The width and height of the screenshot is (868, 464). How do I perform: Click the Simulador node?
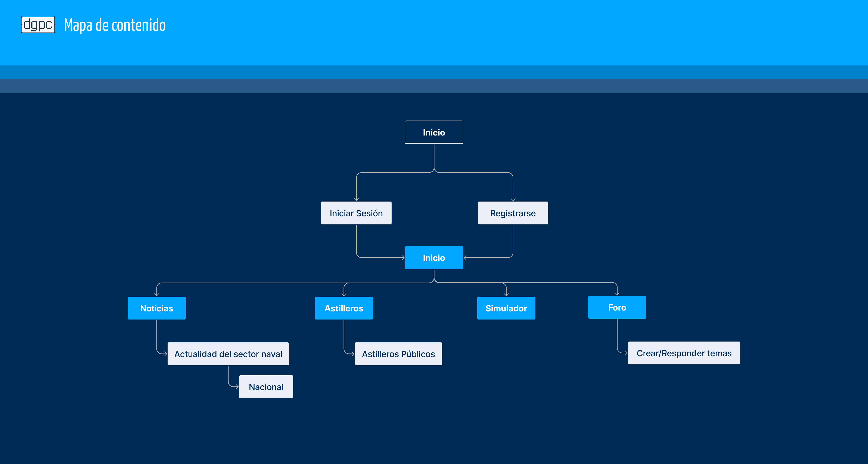click(x=506, y=308)
